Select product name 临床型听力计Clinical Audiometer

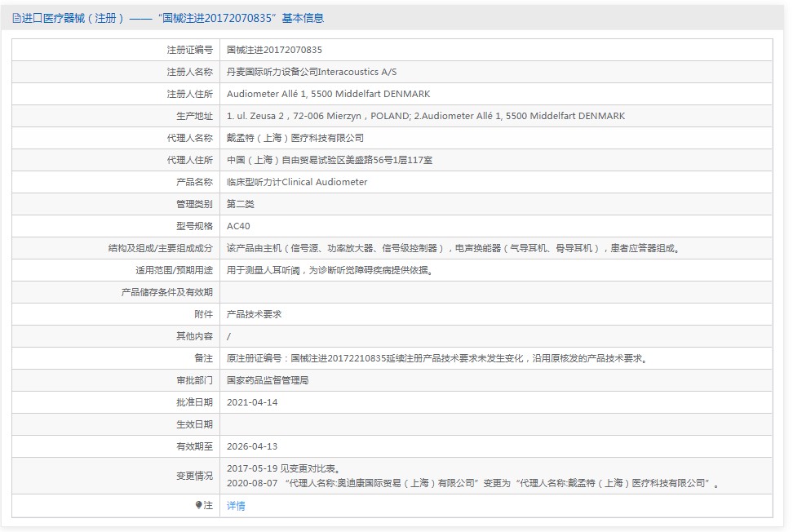click(297, 182)
